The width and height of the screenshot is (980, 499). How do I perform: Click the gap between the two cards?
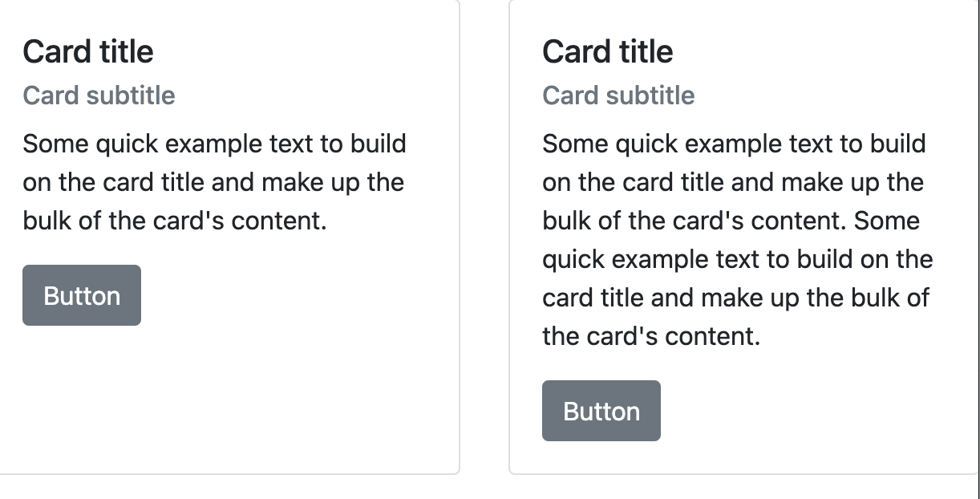[x=484, y=241]
